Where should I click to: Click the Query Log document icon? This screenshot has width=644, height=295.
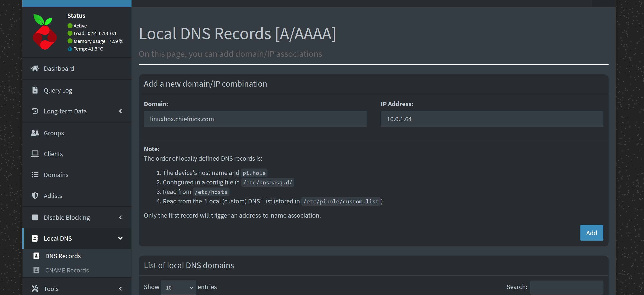pos(35,90)
